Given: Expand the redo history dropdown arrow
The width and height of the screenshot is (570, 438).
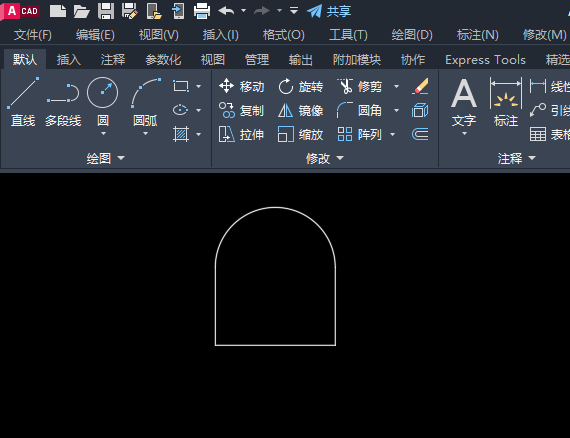Looking at the screenshot, I should (279, 11).
